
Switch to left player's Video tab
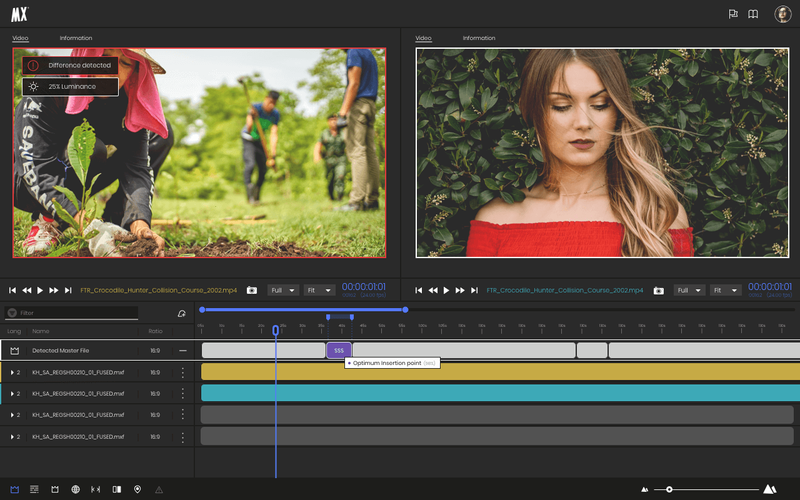pyautogui.click(x=20, y=38)
